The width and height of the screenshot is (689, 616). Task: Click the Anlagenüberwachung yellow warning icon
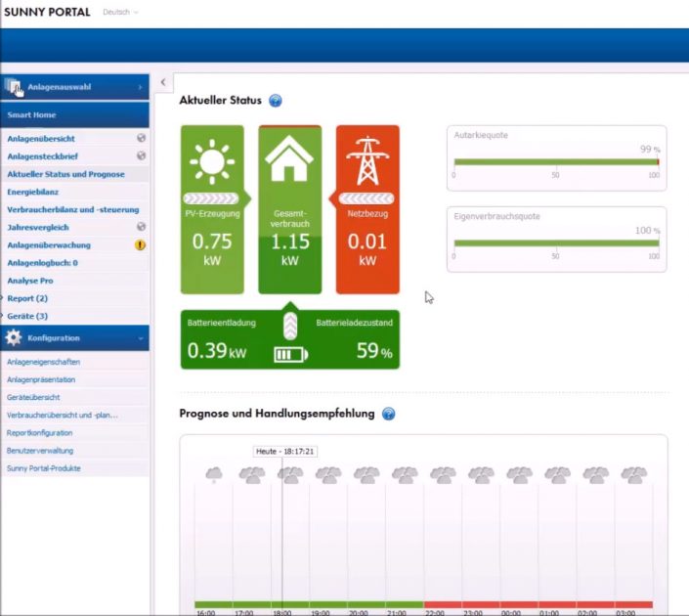(x=141, y=245)
